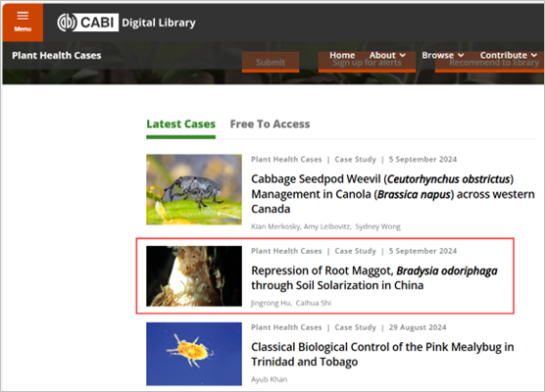Click author name Kian Merkosky
This screenshot has height=392, width=545.
coord(275,226)
